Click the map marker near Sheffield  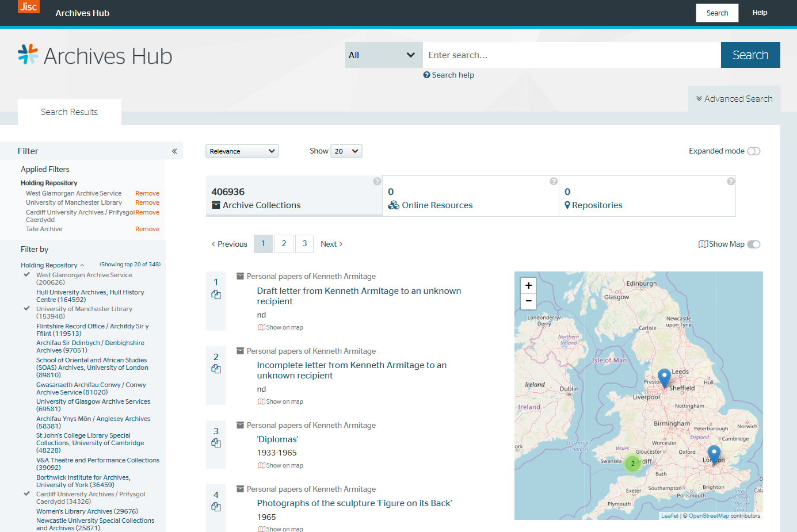point(664,378)
